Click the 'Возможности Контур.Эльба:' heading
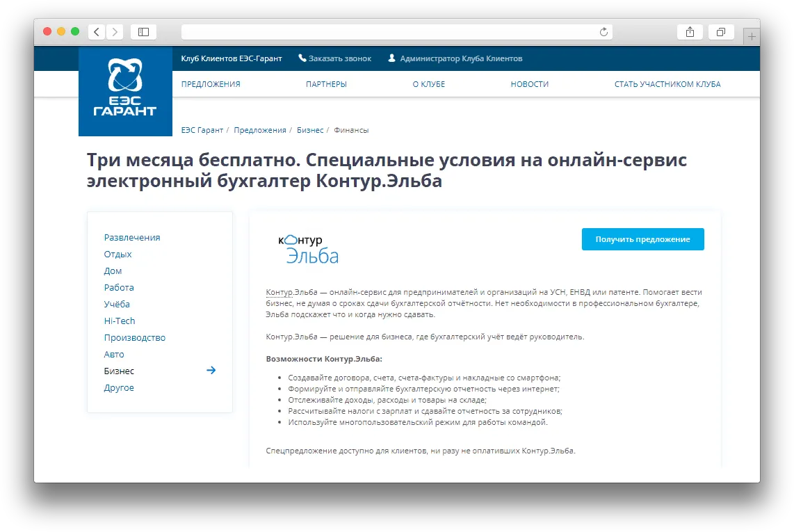The width and height of the screenshot is (794, 532). coord(324,359)
